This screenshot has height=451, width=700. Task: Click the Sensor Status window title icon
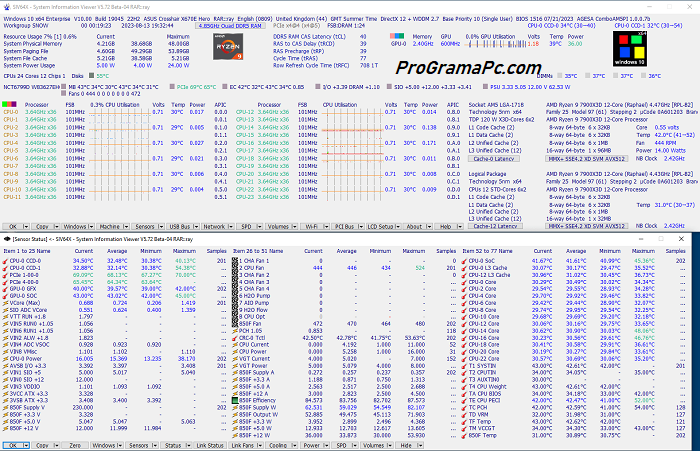coord(6,238)
